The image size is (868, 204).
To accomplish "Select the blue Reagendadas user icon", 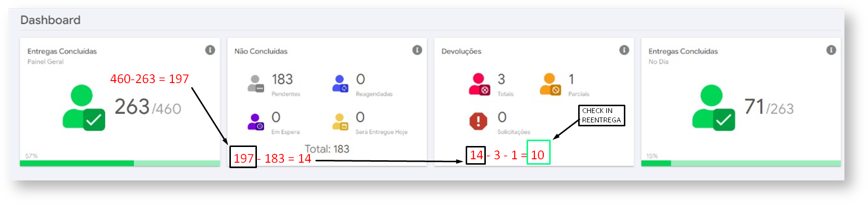I will click(340, 84).
